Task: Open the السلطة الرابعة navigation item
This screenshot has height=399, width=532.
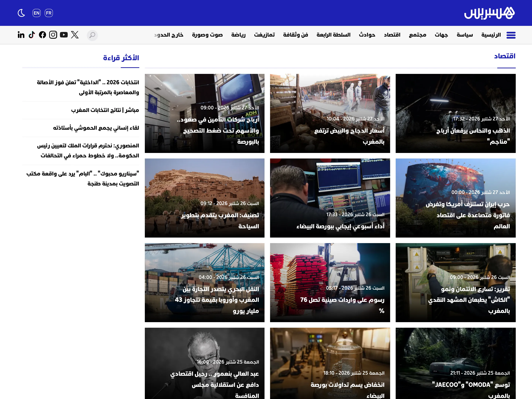Action: coord(333,35)
